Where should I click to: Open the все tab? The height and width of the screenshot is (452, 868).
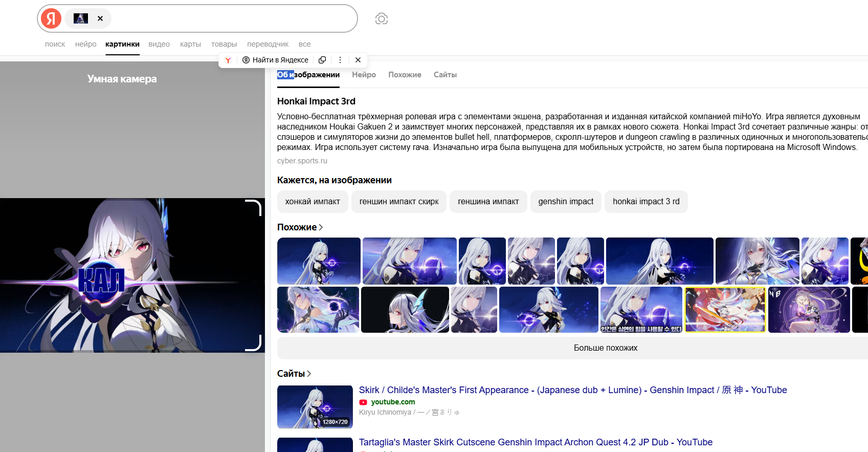pos(304,44)
